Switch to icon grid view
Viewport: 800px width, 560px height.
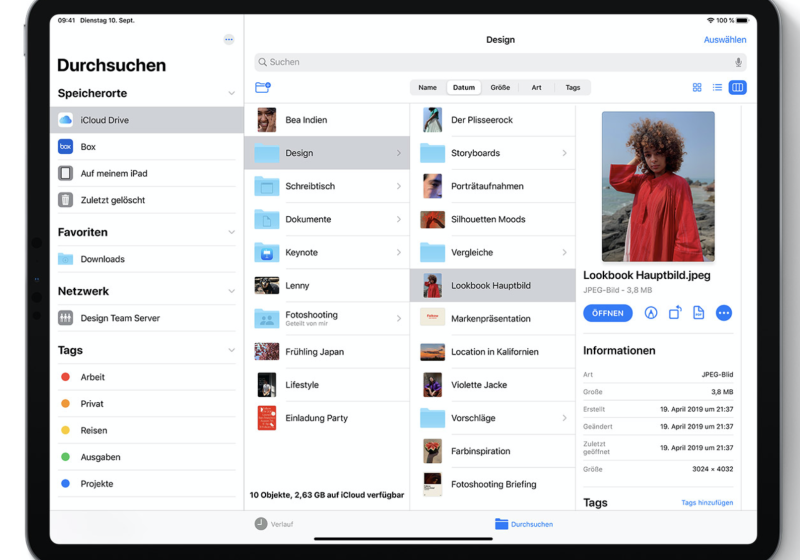(697, 88)
